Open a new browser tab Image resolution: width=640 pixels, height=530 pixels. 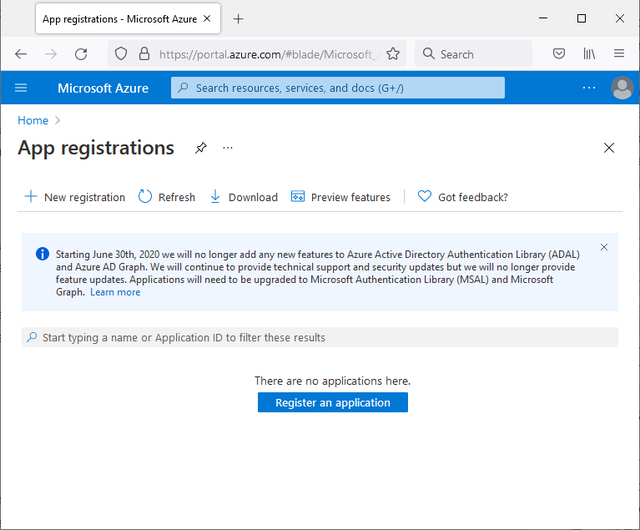[x=238, y=19]
